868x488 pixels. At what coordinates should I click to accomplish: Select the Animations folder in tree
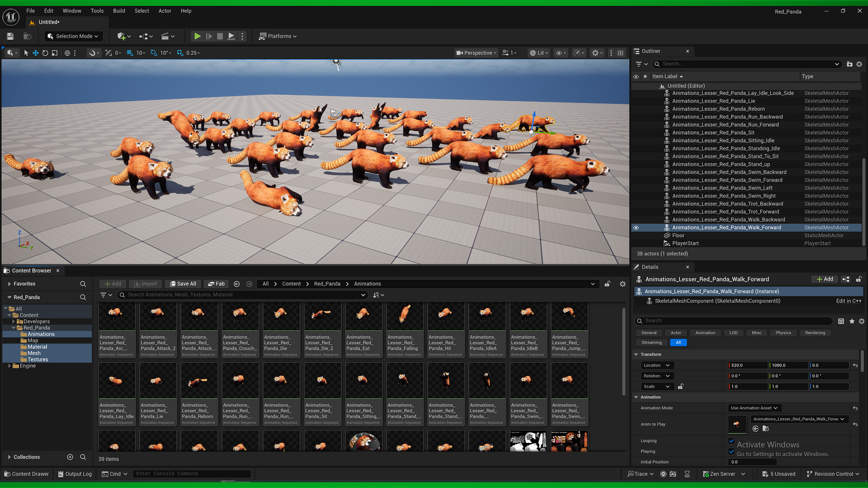click(41, 334)
